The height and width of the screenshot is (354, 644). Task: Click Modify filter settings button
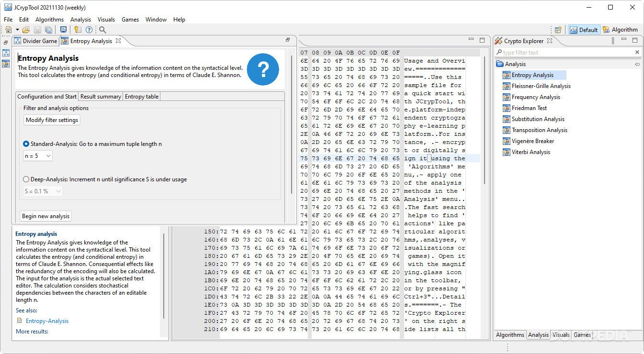click(52, 120)
